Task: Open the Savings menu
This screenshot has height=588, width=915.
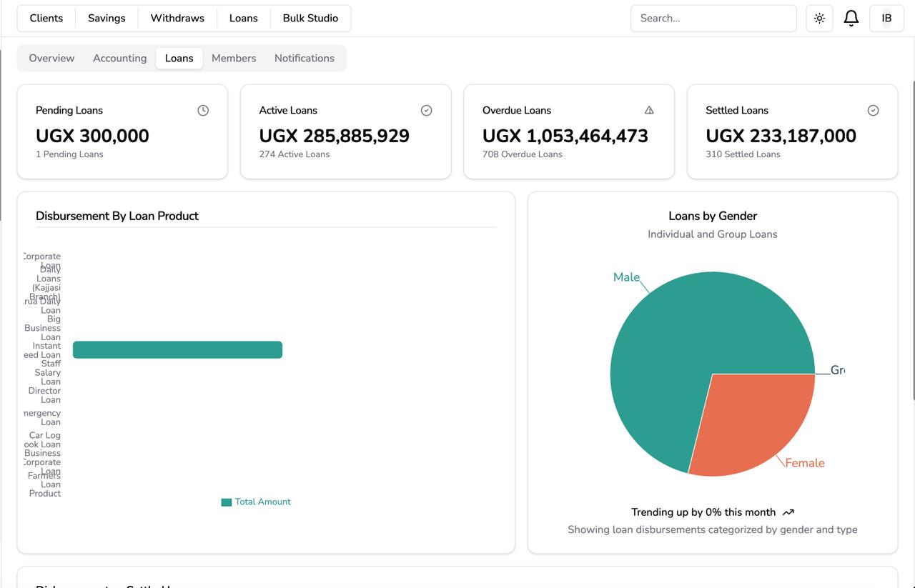Action: click(107, 19)
